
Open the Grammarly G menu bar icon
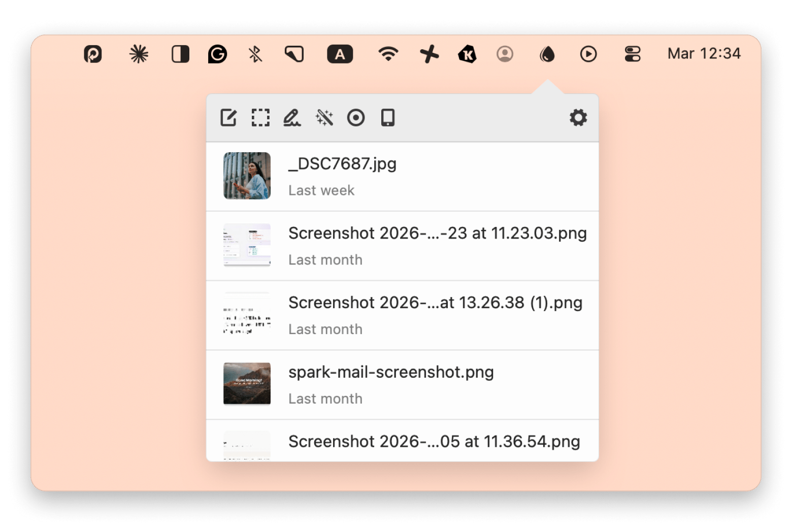click(217, 54)
